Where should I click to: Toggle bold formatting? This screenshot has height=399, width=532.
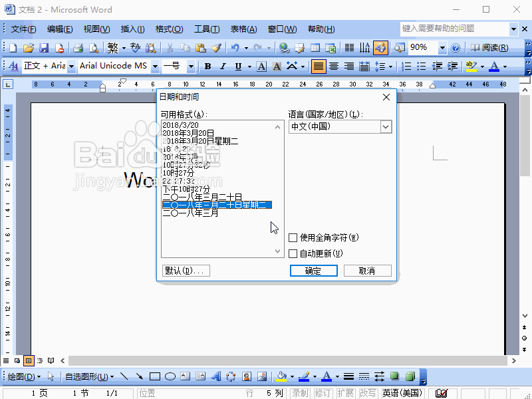(x=207, y=66)
